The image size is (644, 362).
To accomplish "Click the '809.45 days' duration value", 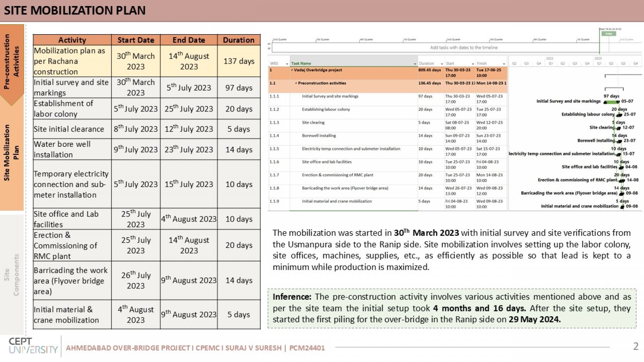I will pyautogui.click(x=429, y=70).
